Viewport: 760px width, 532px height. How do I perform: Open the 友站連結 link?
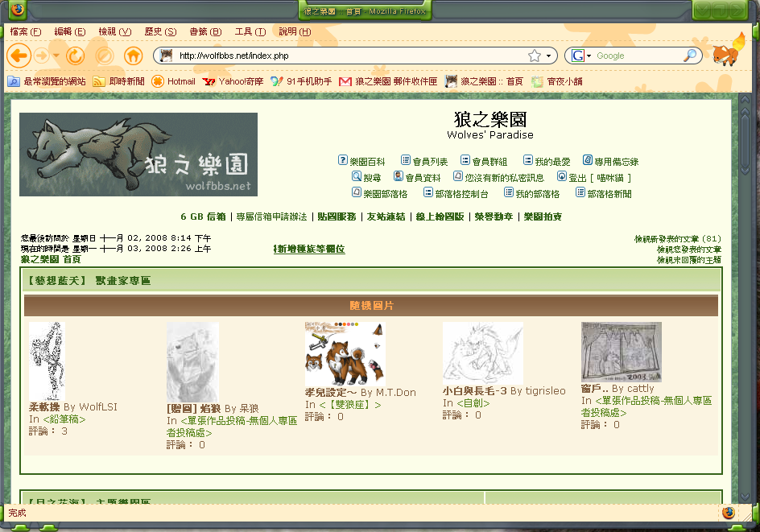coord(386,217)
